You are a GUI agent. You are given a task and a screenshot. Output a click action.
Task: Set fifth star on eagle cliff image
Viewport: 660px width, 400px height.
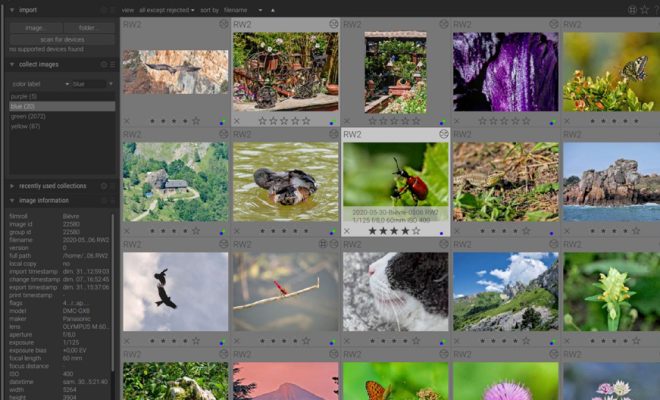[196, 121]
